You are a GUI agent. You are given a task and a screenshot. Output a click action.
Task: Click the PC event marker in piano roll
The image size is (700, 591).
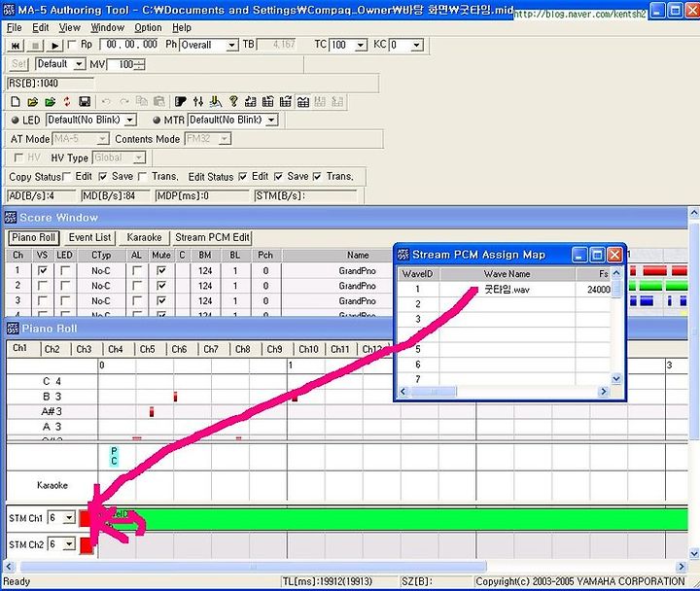click(114, 456)
